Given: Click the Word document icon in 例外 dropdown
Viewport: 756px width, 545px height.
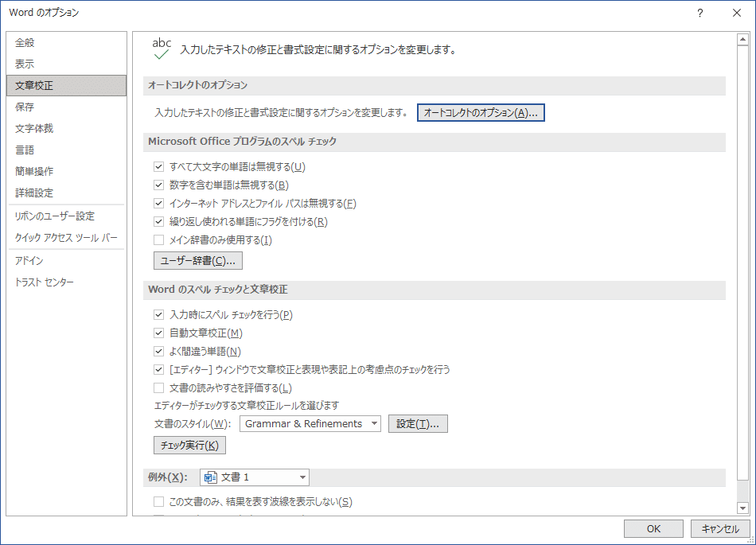Looking at the screenshot, I should (210, 477).
